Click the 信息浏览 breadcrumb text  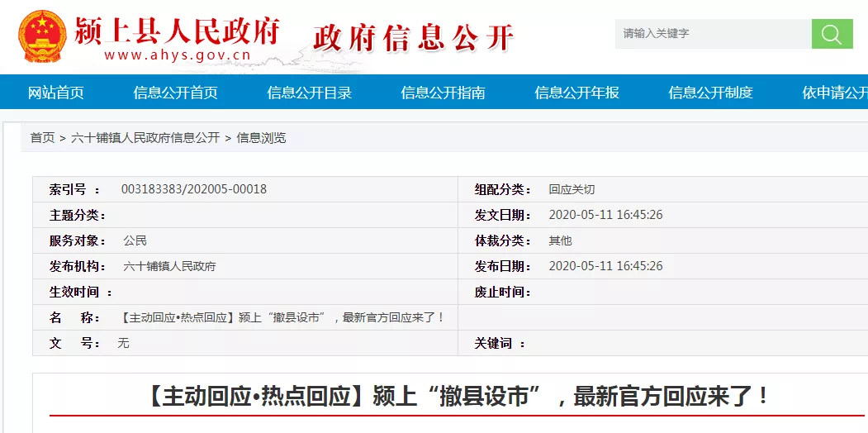coord(261,138)
